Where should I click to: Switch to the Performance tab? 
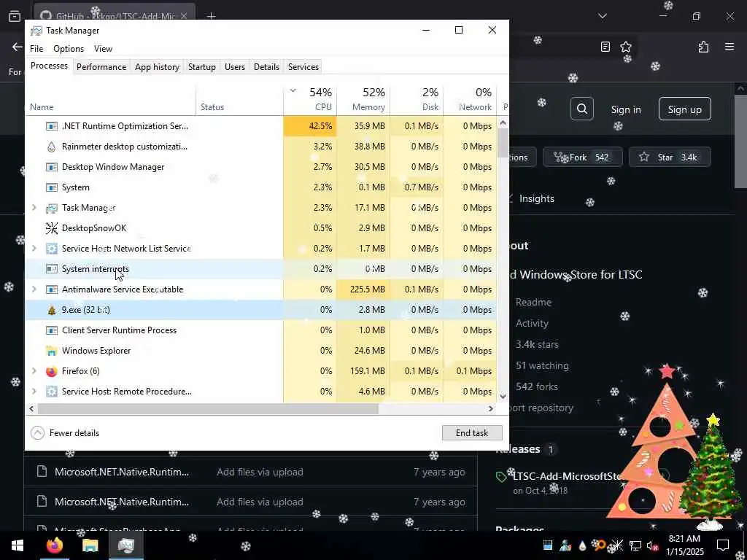[x=101, y=67]
